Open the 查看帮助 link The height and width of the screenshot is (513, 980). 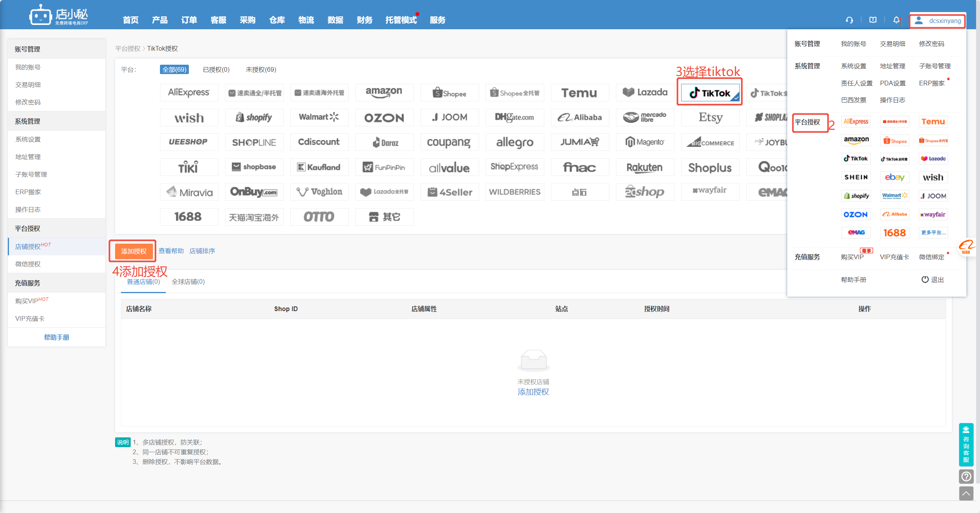pyautogui.click(x=171, y=251)
